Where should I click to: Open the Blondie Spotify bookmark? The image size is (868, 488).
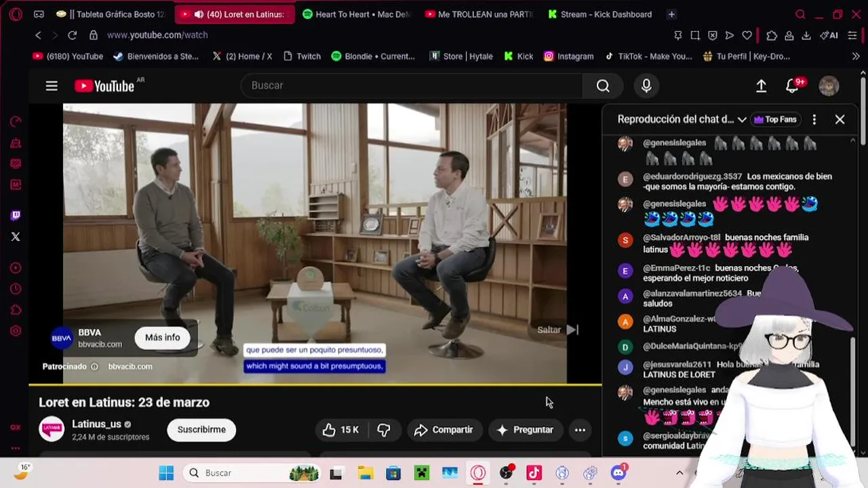point(373,56)
